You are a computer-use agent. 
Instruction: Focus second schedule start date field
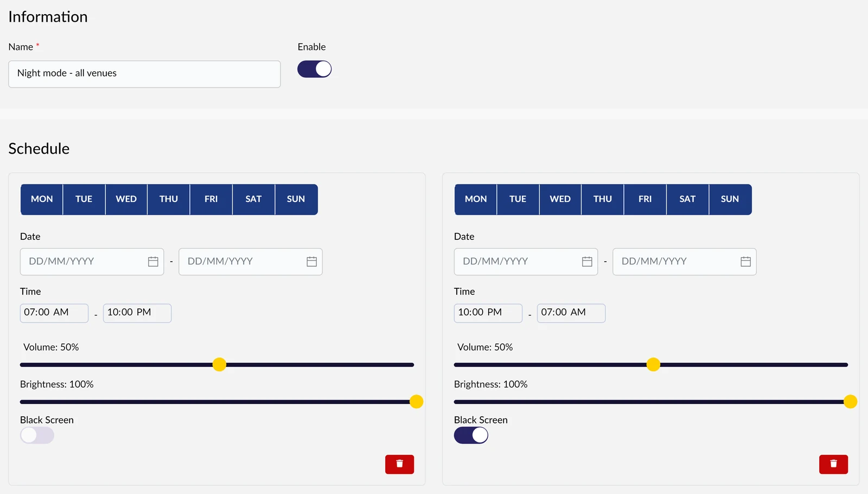click(x=526, y=262)
